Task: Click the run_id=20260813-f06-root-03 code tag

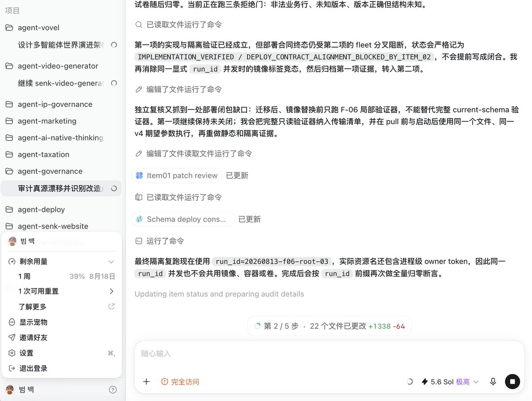Action: tap(272, 261)
